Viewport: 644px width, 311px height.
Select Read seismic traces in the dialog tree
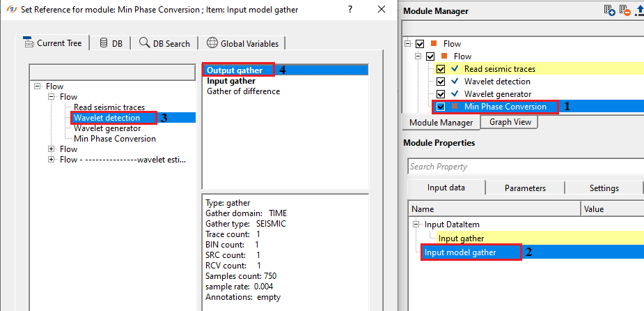[x=109, y=107]
